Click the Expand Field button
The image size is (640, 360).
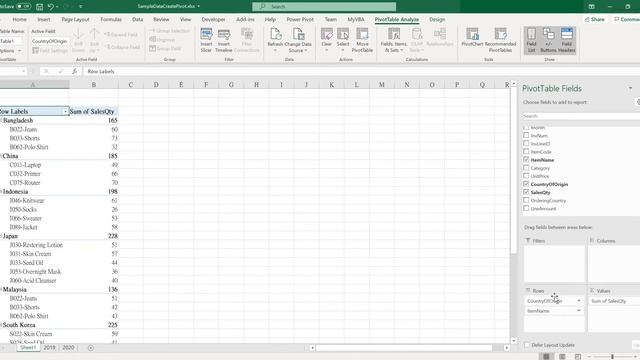point(121,35)
